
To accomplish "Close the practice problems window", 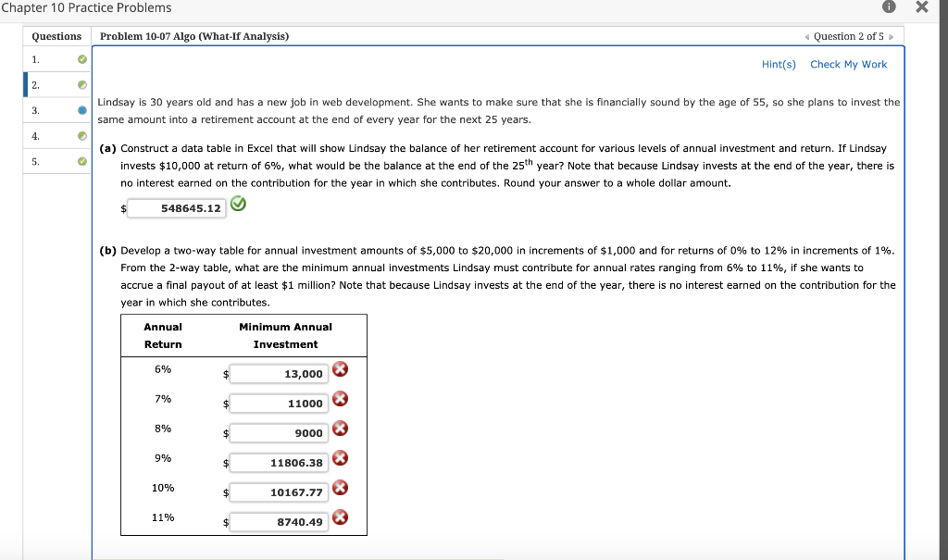I will (x=922, y=6).
